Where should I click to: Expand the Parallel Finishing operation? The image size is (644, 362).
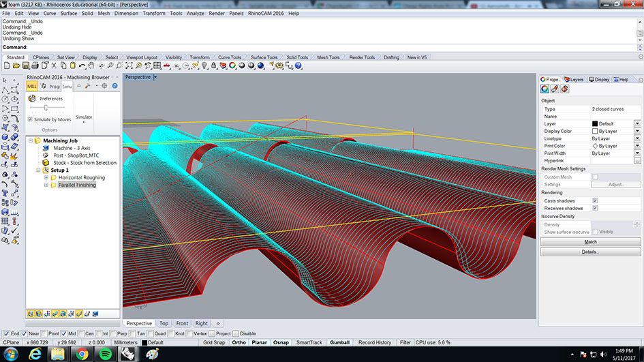click(46, 185)
